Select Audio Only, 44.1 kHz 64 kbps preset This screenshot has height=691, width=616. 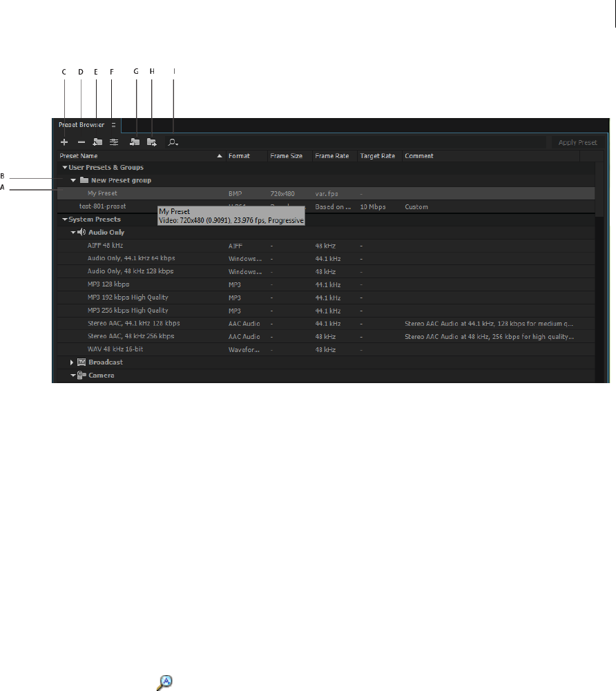click(x=326, y=259)
